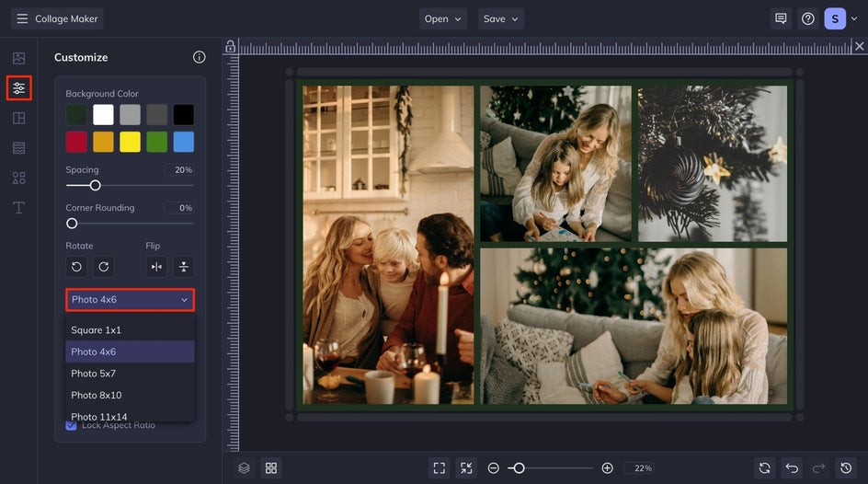The image size is (868, 484).
Task: Select the Customize sliders sidebar icon
Action: pyautogui.click(x=18, y=88)
